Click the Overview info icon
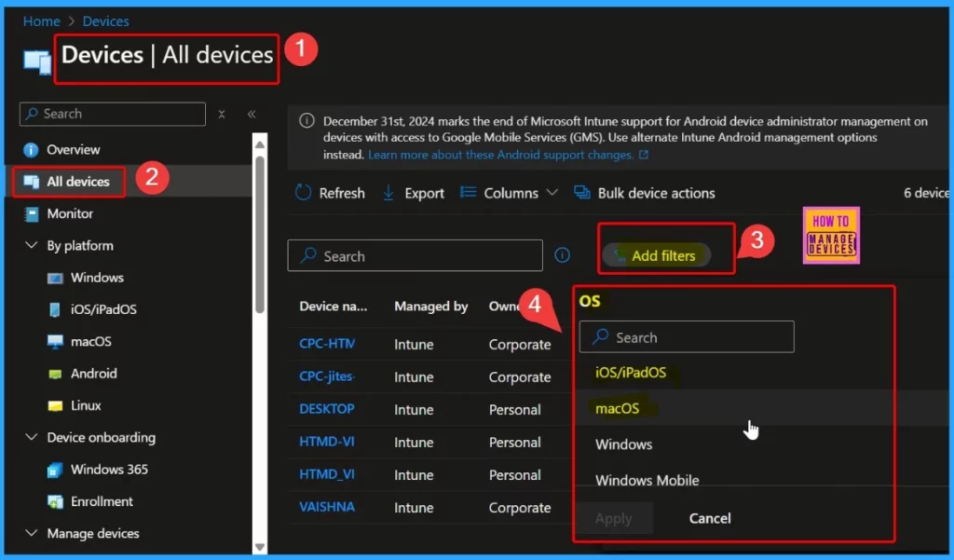 coord(31,150)
